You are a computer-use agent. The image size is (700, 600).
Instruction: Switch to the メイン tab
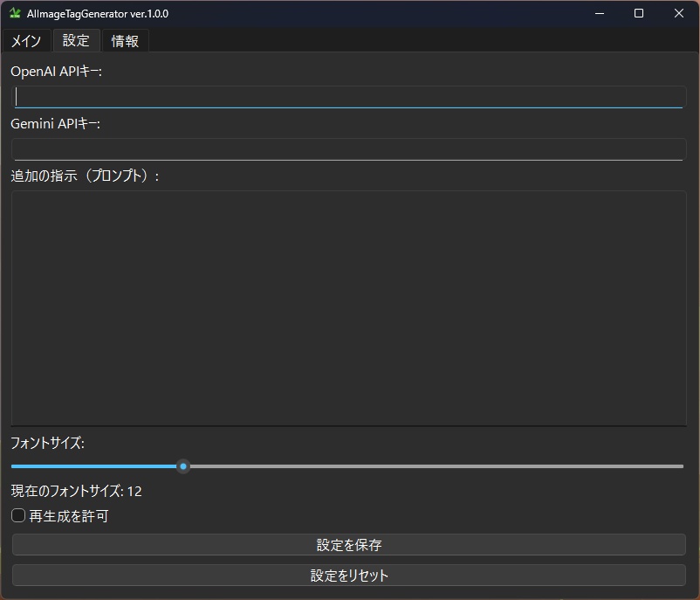(26, 41)
